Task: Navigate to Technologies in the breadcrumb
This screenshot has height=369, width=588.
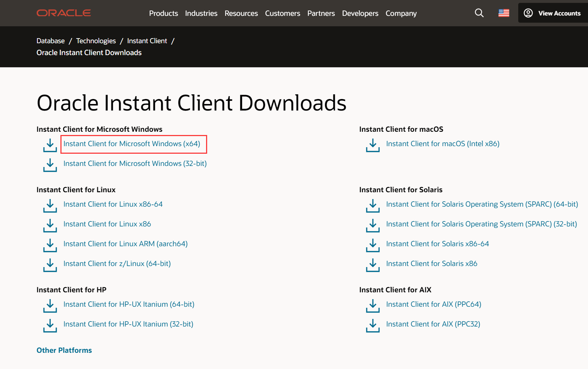Action: tap(96, 41)
